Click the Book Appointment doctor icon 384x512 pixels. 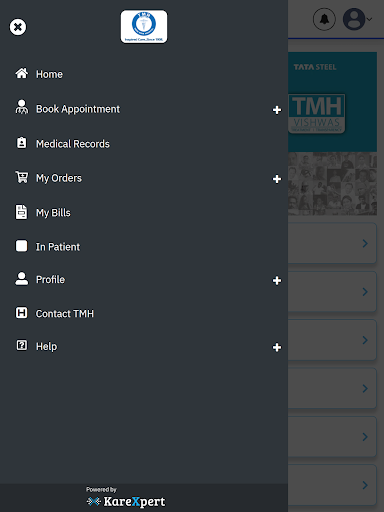(22, 107)
